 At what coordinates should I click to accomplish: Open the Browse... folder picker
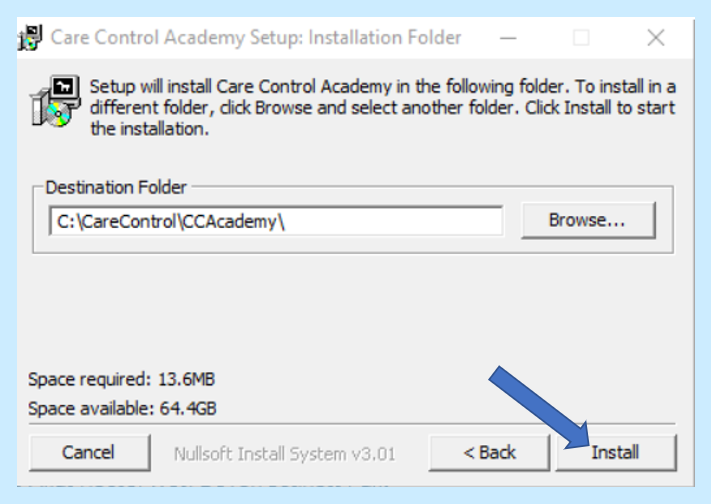(587, 220)
